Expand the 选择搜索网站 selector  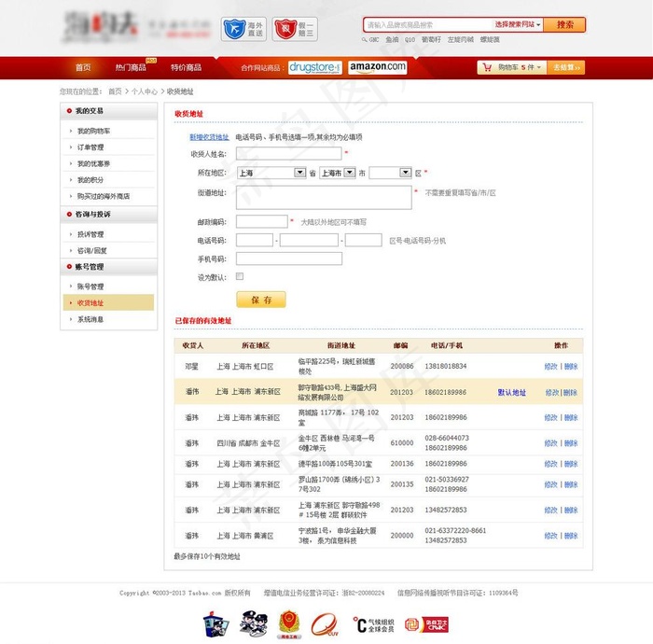coord(518,24)
